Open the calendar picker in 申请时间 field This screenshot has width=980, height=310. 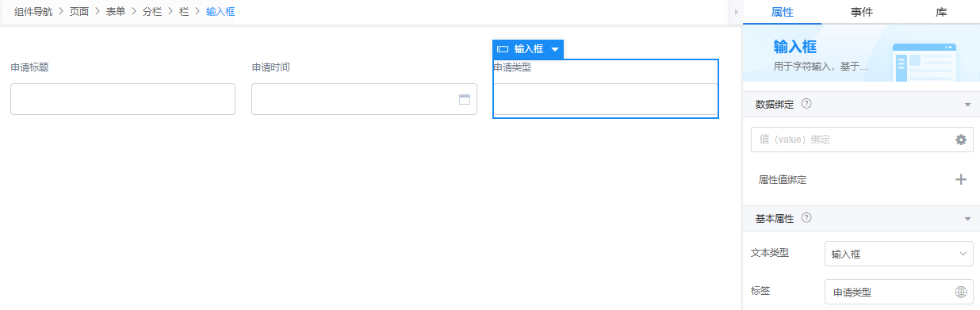[465, 99]
